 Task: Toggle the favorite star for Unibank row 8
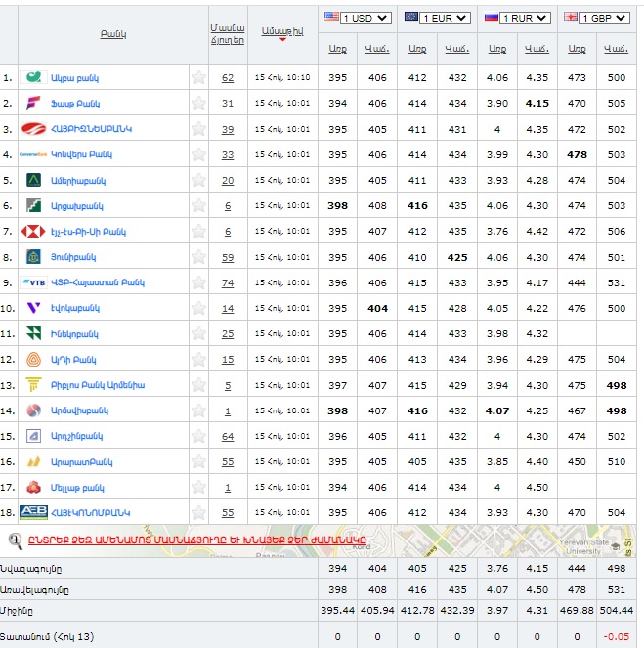point(198,257)
